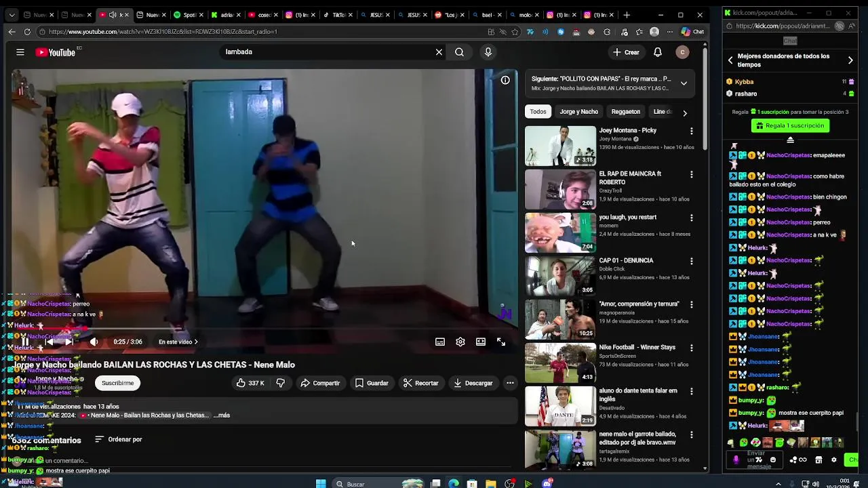This screenshot has height=488, width=868.
Task: Open YouTube notifications bell
Action: 658,52
